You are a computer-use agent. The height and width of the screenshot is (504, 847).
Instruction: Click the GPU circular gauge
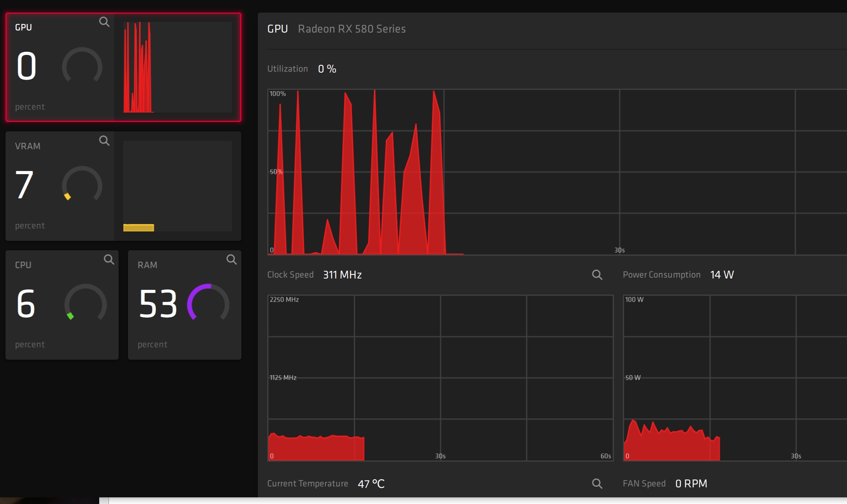[x=82, y=65]
